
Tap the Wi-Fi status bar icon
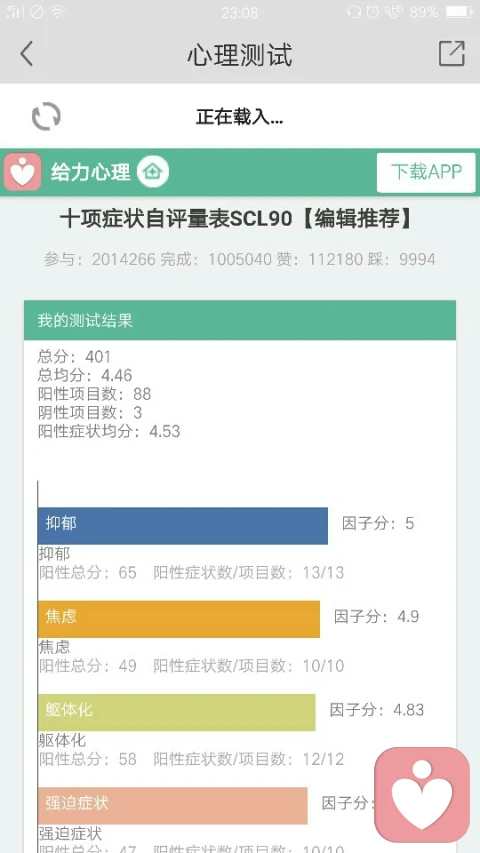(58, 11)
